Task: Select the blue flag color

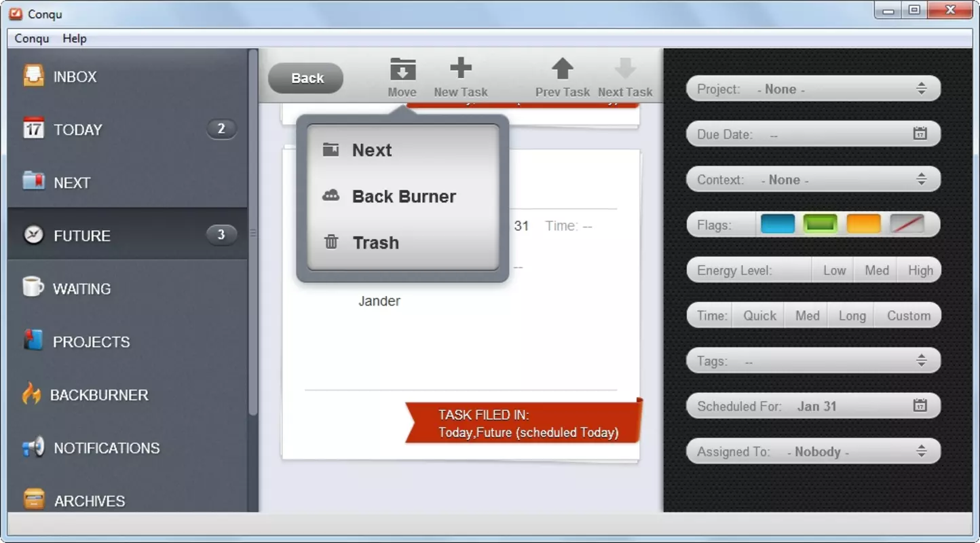Action: (x=777, y=224)
